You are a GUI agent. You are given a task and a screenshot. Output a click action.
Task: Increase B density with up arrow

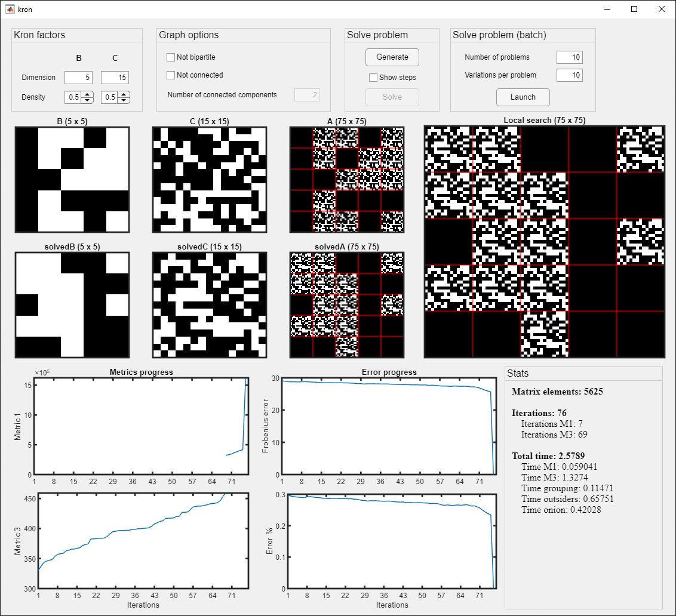tap(87, 94)
